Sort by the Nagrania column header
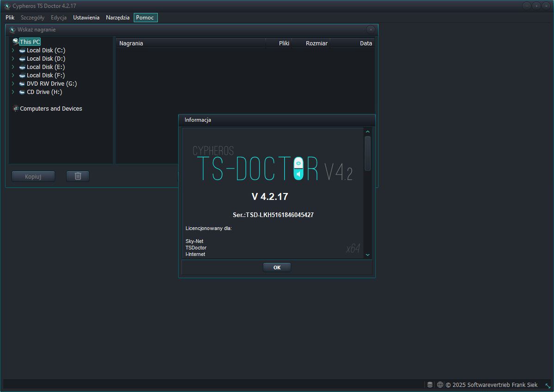 [x=191, y=44]
